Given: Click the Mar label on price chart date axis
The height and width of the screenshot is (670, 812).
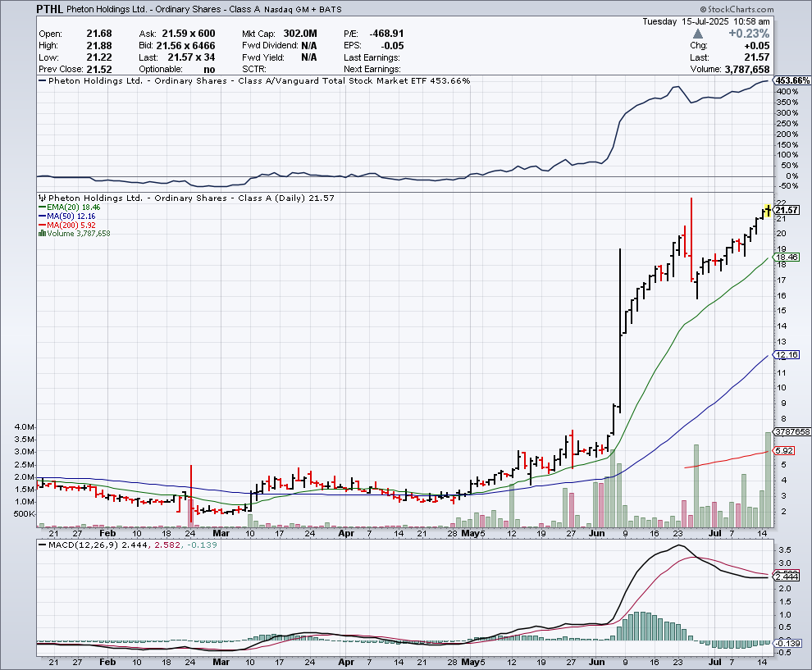Looking at the screenshot, I should (221, 533).
